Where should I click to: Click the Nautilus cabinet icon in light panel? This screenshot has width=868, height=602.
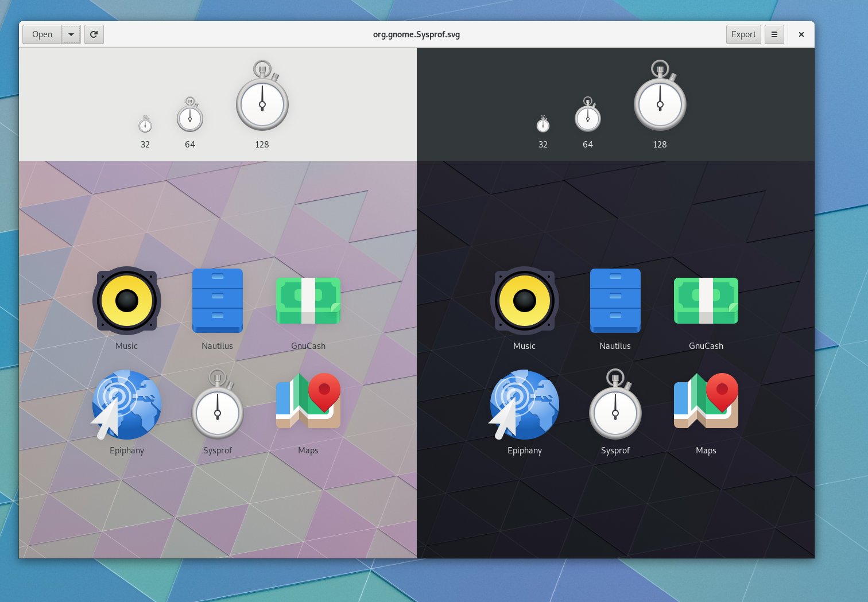pos(218,301)
